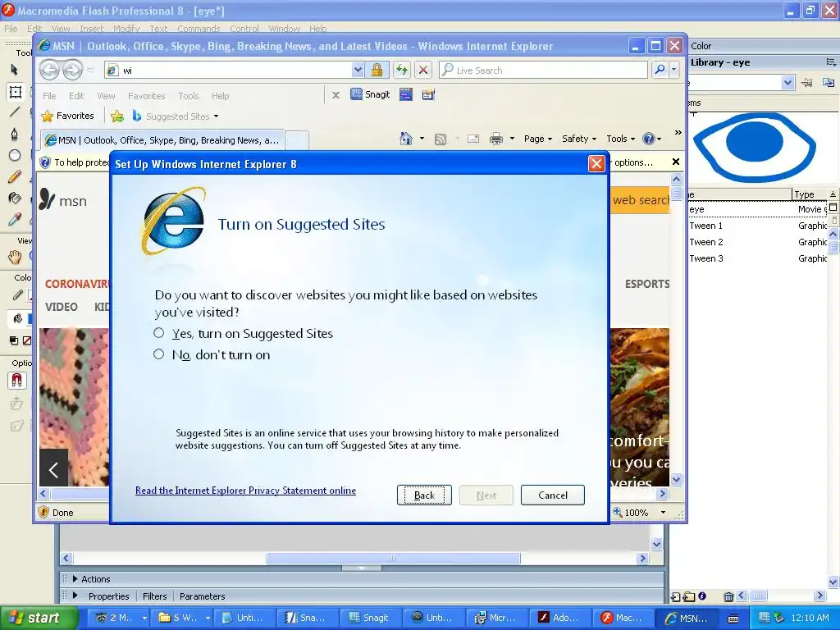Click the magnifier search button
Viewport: 840px width, 630px height.
(x=660, y=70)
